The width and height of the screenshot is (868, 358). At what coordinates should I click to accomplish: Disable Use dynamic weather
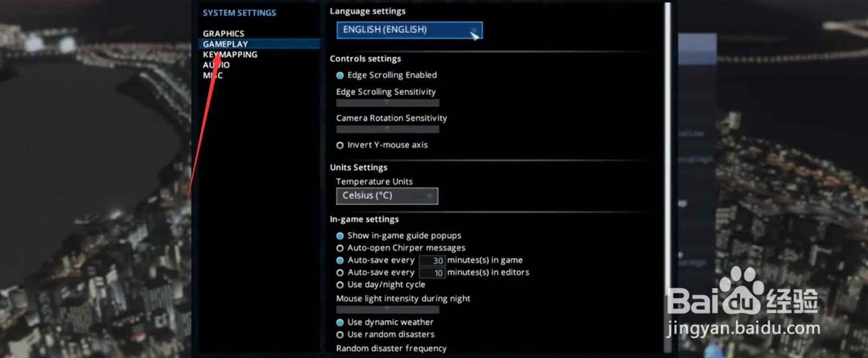[x=340, y=323]
